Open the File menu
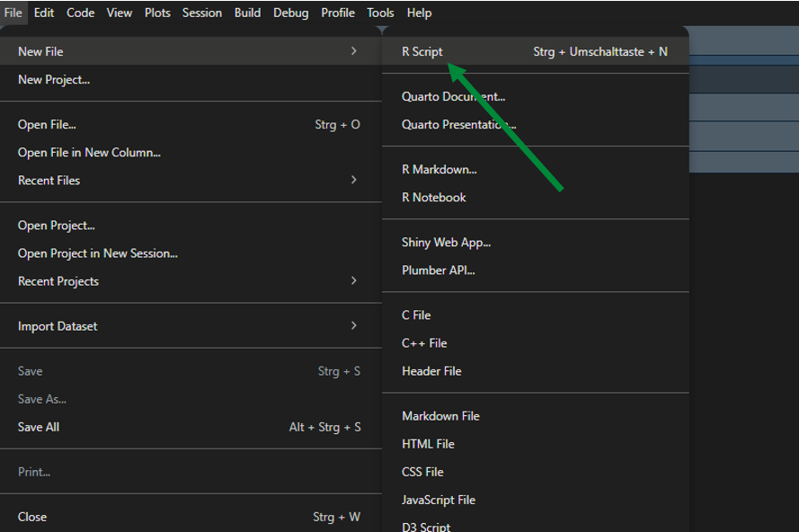799x532 pixels. click(13, 13)
